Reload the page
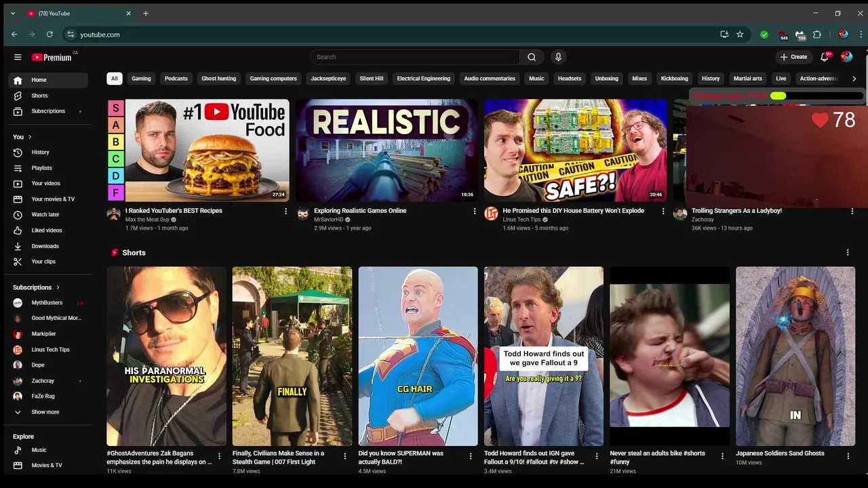Image resolution: width=868 pixels, height=488 pixels. point(50,35)
